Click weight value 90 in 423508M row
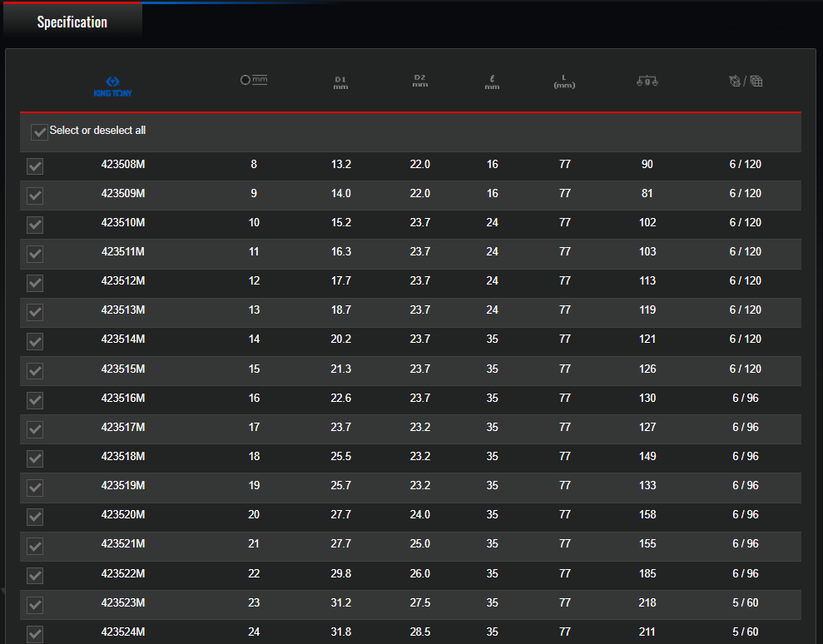 pyautogui.click(x=647, y=164)
